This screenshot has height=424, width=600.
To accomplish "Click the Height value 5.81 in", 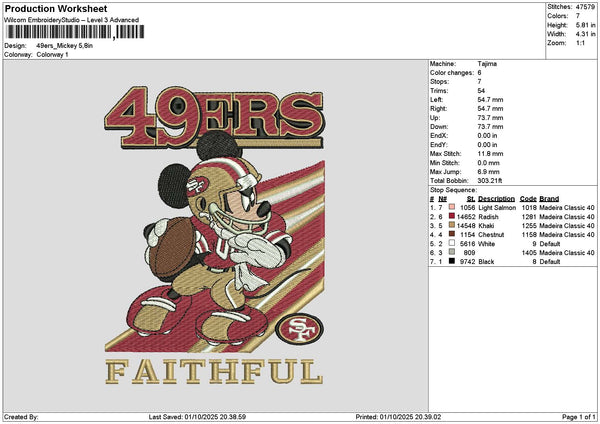I will [585, 25].
